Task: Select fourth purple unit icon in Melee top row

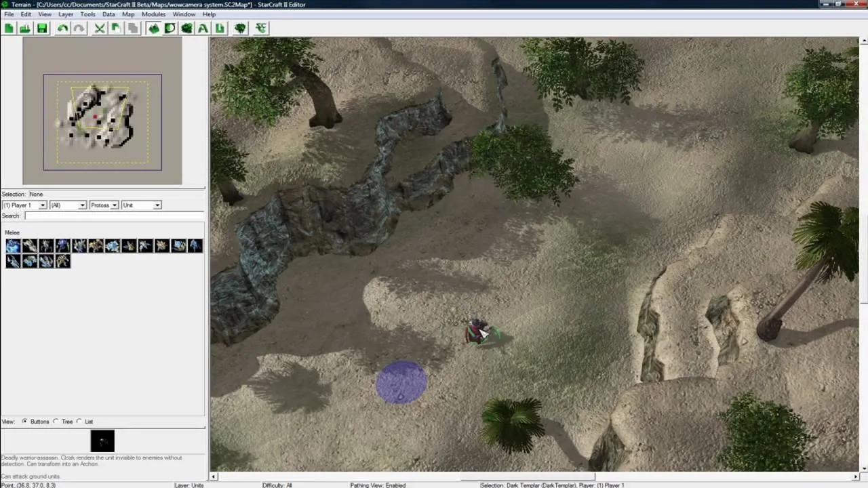Action: click(x=62, y=245)
